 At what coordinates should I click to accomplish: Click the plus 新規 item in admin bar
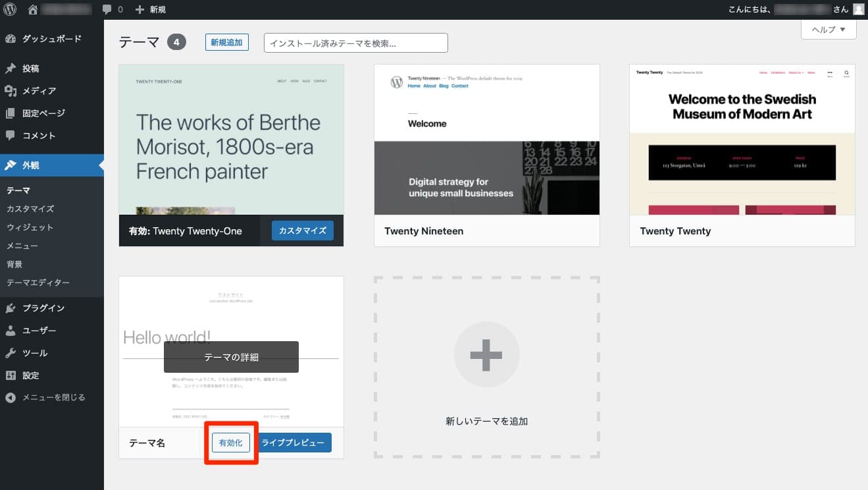(150, 10)
